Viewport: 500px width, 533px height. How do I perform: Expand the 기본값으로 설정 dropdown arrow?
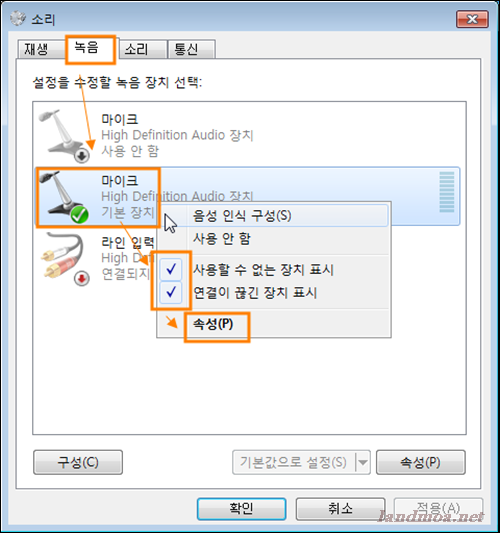[x=363, y=462]
